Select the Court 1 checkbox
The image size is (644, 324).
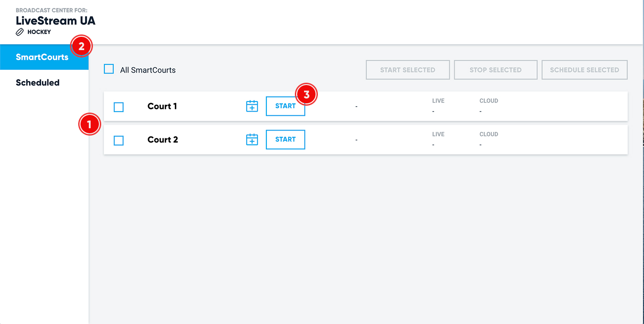click(x=119, y=107)
